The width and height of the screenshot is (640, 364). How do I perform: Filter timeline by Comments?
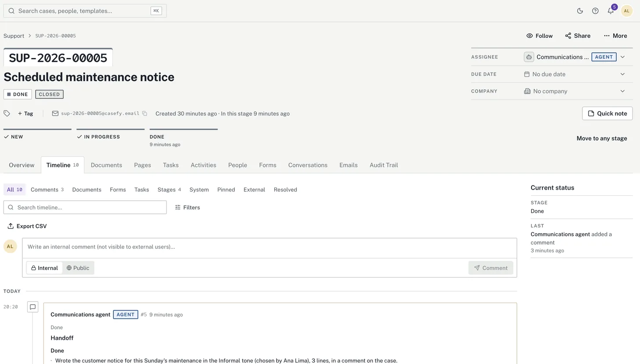click(47, 190)
